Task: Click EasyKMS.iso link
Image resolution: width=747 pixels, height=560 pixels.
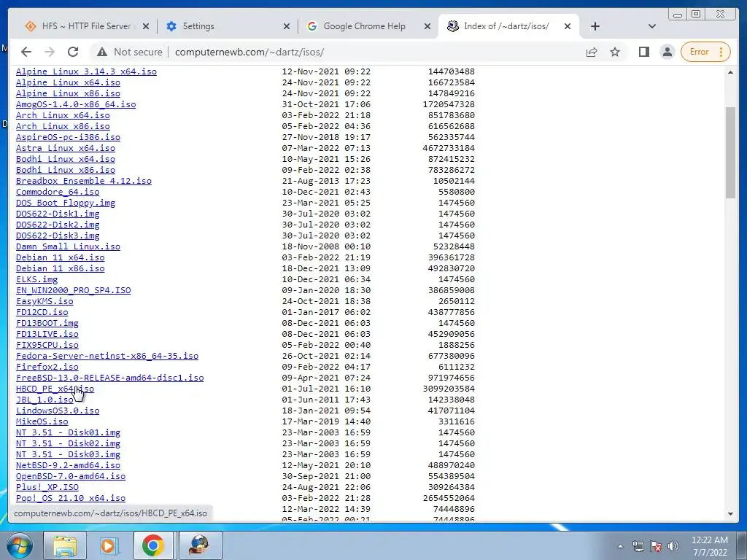Action: [44, 301]
